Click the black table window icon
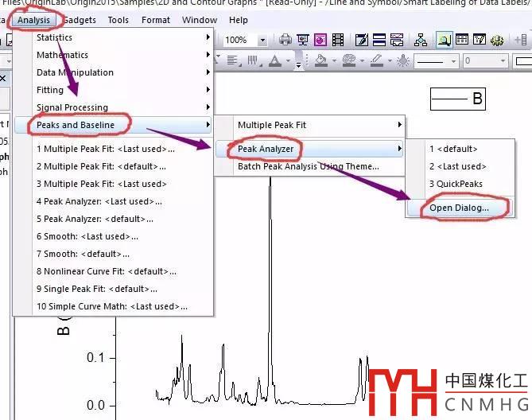The height and width of the screenshot is (420, 532). 462,40
